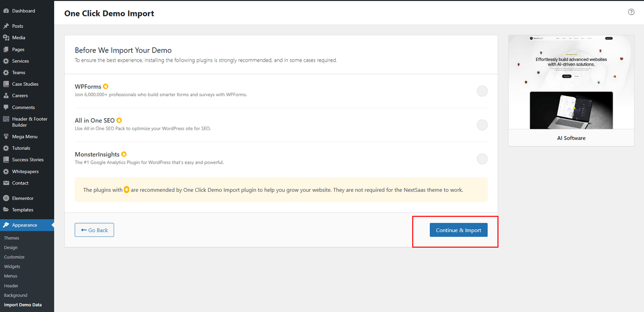Click star badge next to WPForms
This screenshot has width=644, height=312.
click(106, 87)
